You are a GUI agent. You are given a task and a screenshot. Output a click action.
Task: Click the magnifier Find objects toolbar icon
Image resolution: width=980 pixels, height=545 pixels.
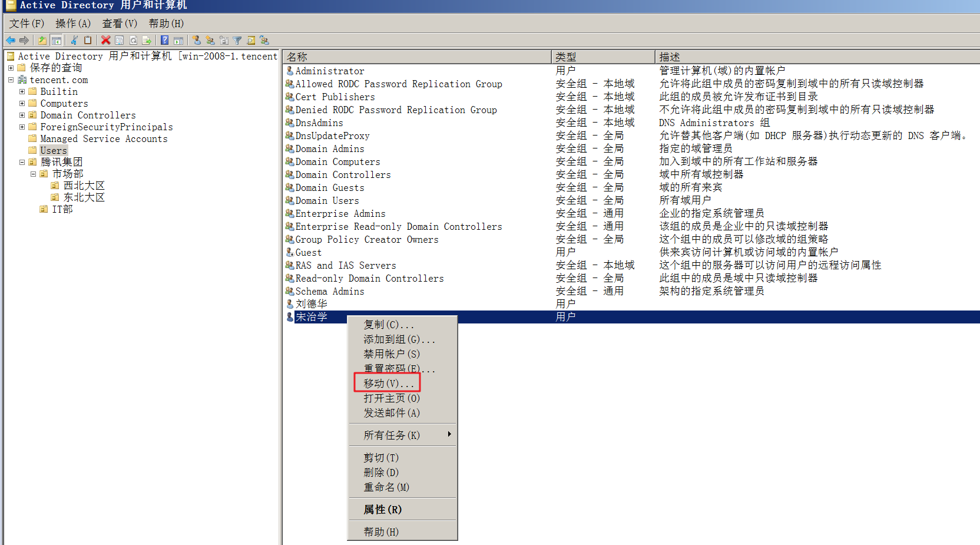point(251,40)
